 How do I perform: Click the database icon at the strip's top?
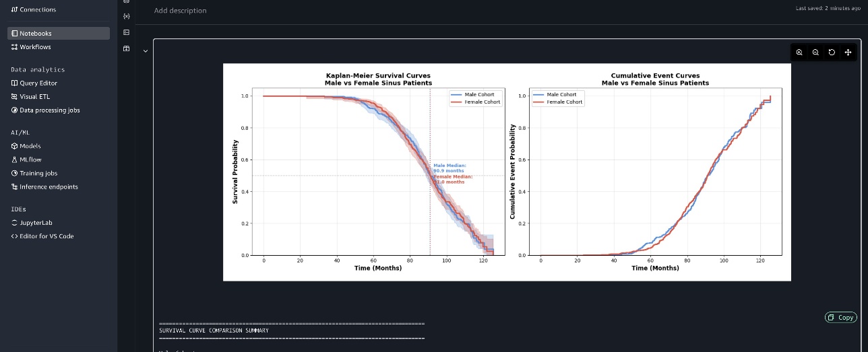(126, 2)
